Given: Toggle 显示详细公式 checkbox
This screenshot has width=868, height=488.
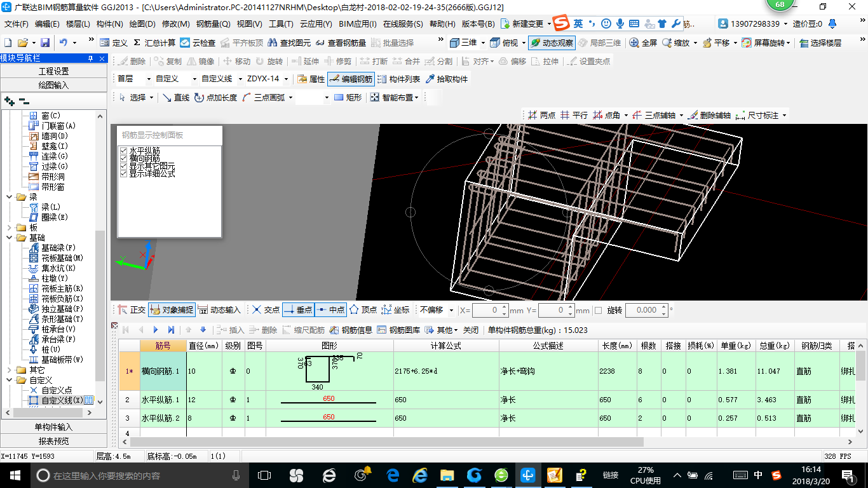Looking at the screenshot, I should 124,173.
